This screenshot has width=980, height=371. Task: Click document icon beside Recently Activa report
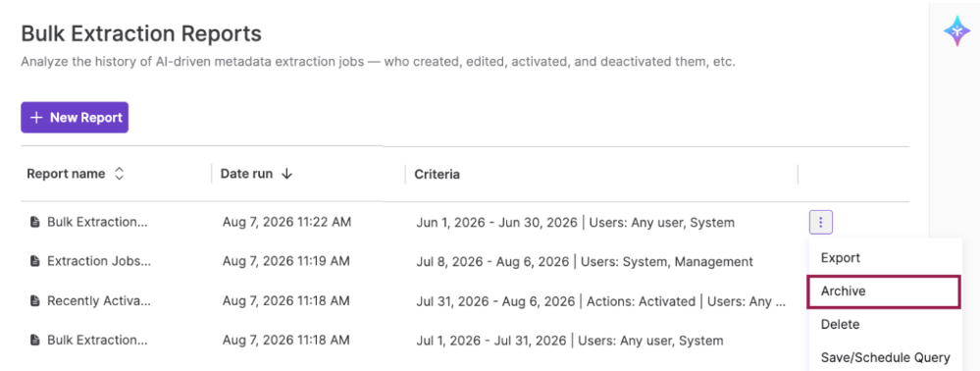[x=35, y=301]
